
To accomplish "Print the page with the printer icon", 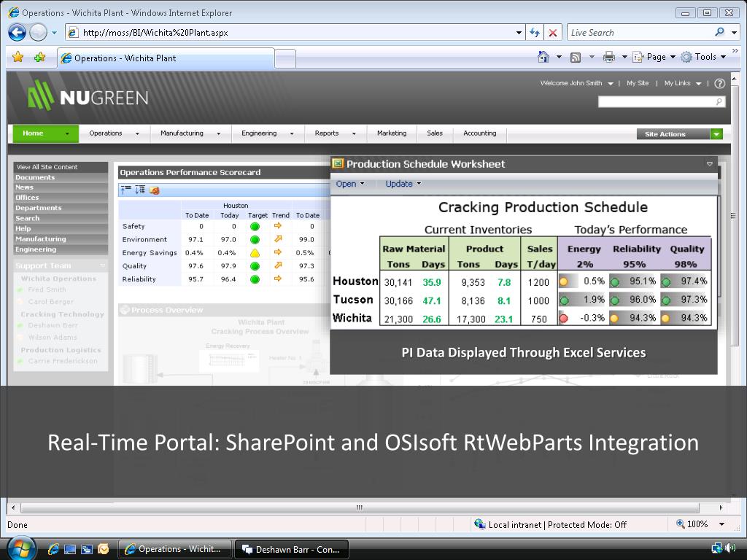I will [x=609, y=57].
